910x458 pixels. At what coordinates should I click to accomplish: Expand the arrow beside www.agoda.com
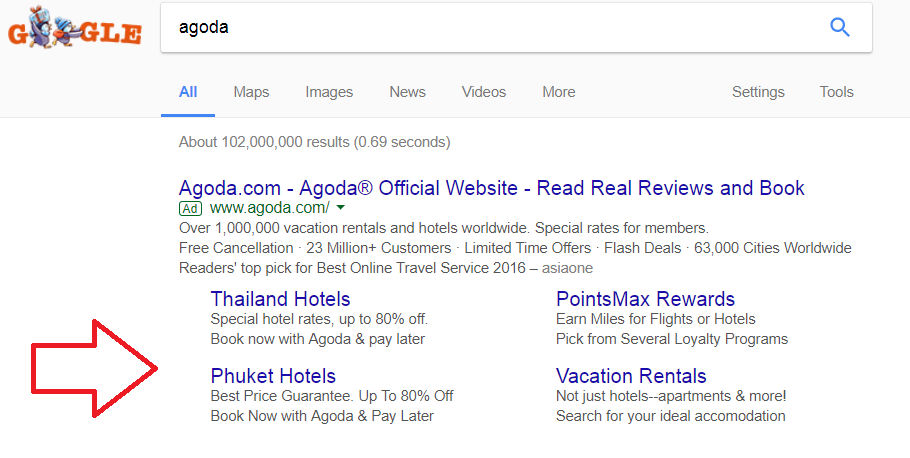tap(341, 208)
